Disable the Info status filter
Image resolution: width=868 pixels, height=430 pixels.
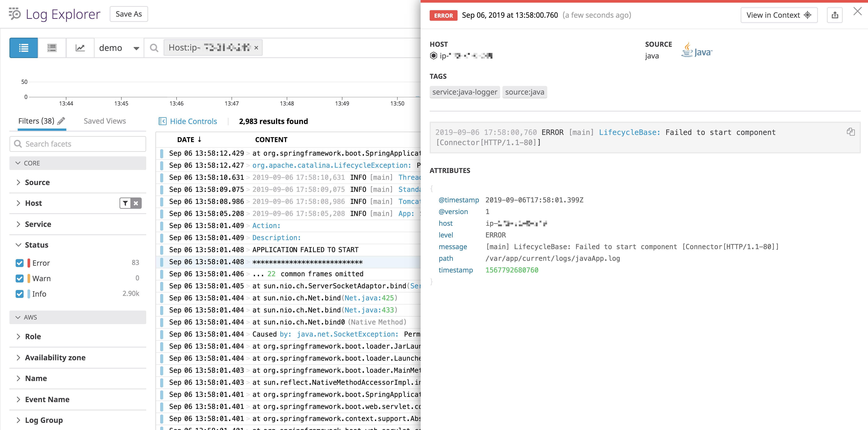(x=19, y=294)
